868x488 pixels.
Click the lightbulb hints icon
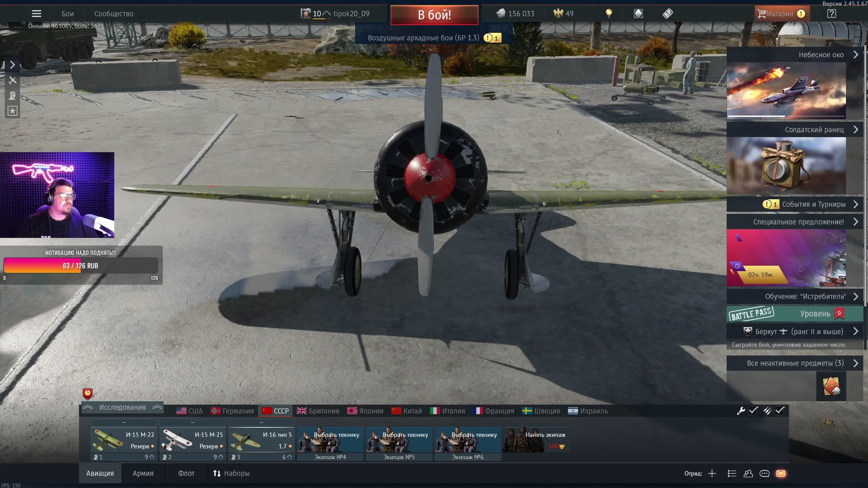(x=609, y=14)
